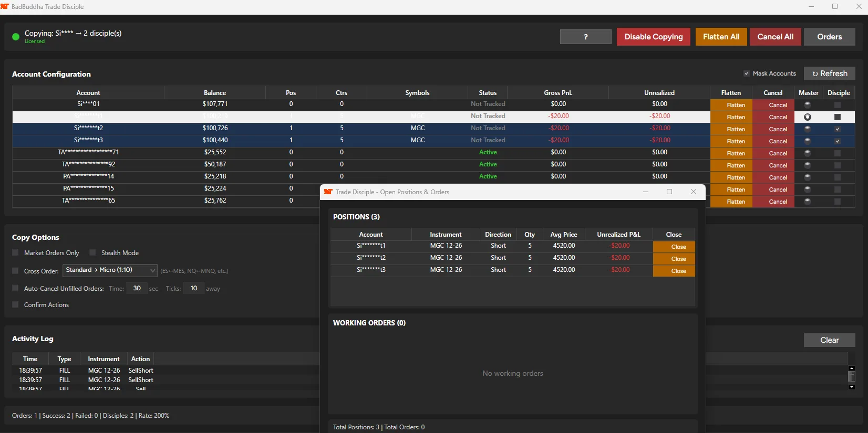868x433 pixels.
Task: Sort by Gross PnL column header
Action: point(558,93)
